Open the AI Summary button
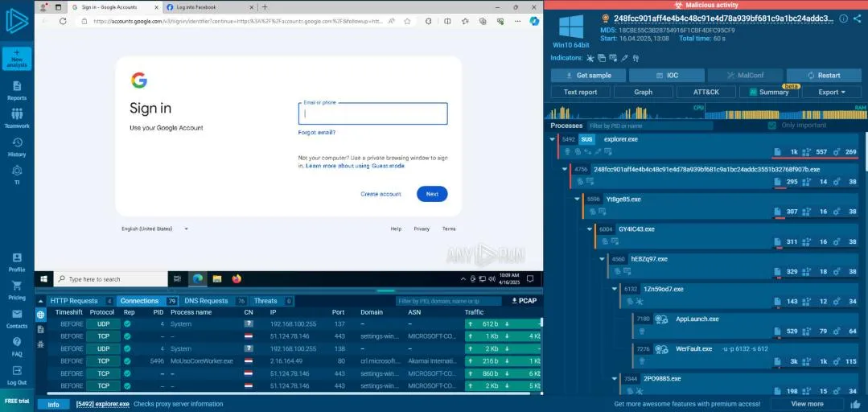Screen dimensions: 868x412 tap(769, 92)
